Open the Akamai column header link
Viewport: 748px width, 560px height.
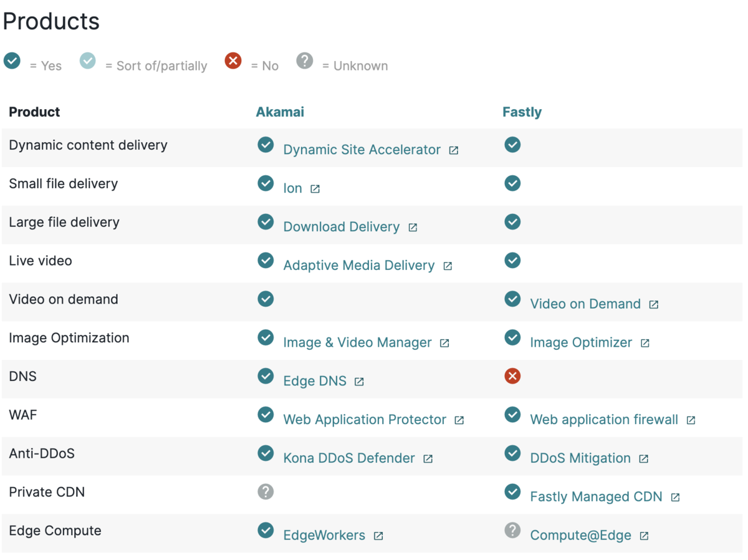[280, 112]
